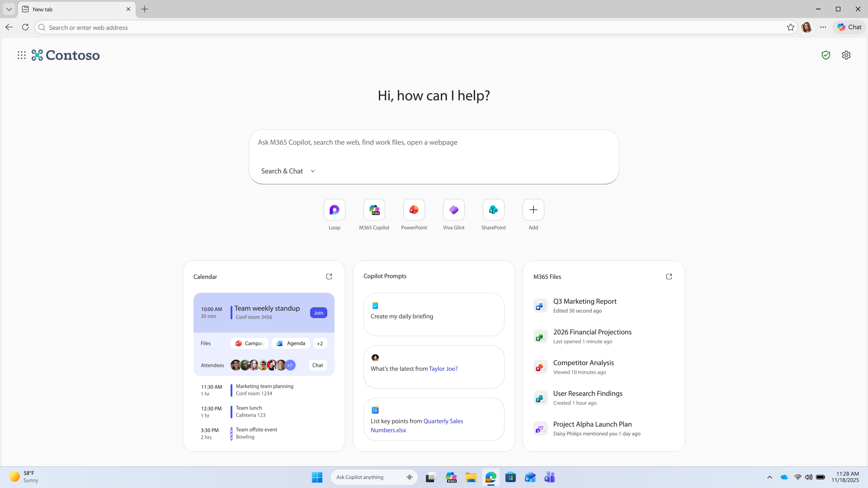
Task: Open the page settings gear
Action: pos(846,55)
